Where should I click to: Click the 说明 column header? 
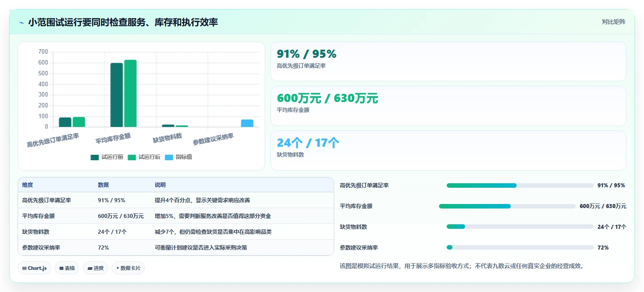160,185
